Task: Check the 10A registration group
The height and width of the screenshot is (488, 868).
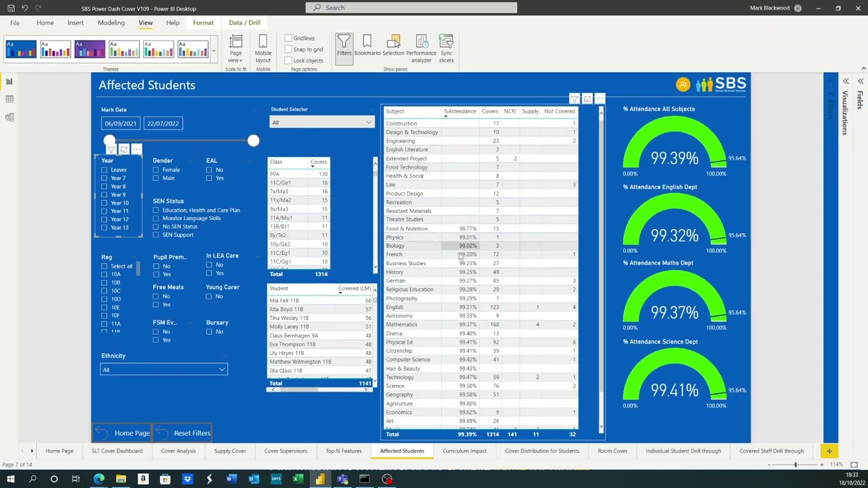Action: pos(104,274)
